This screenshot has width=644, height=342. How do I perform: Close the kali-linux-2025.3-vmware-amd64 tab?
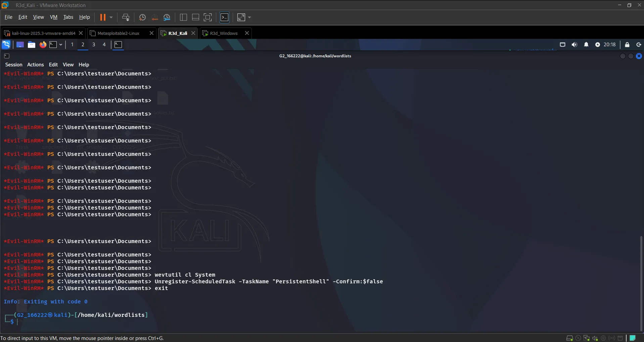click(81, 33)
